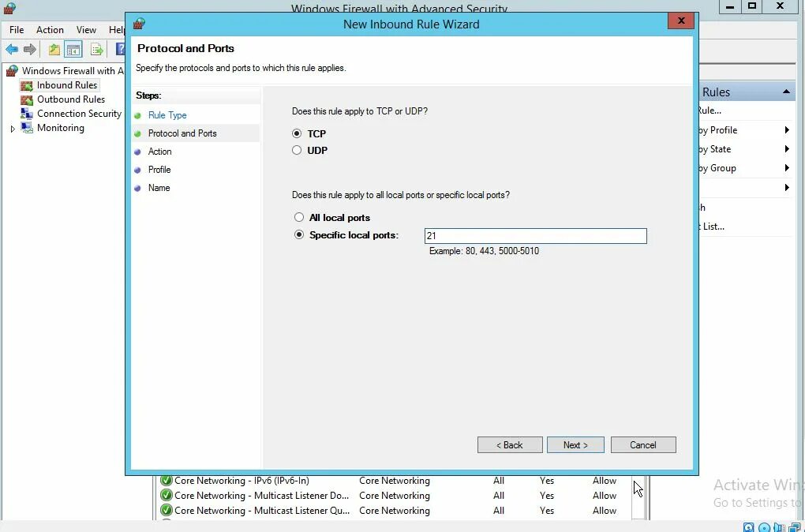Click Allow in the Multicast Listener Qu... row

point(605,511)
